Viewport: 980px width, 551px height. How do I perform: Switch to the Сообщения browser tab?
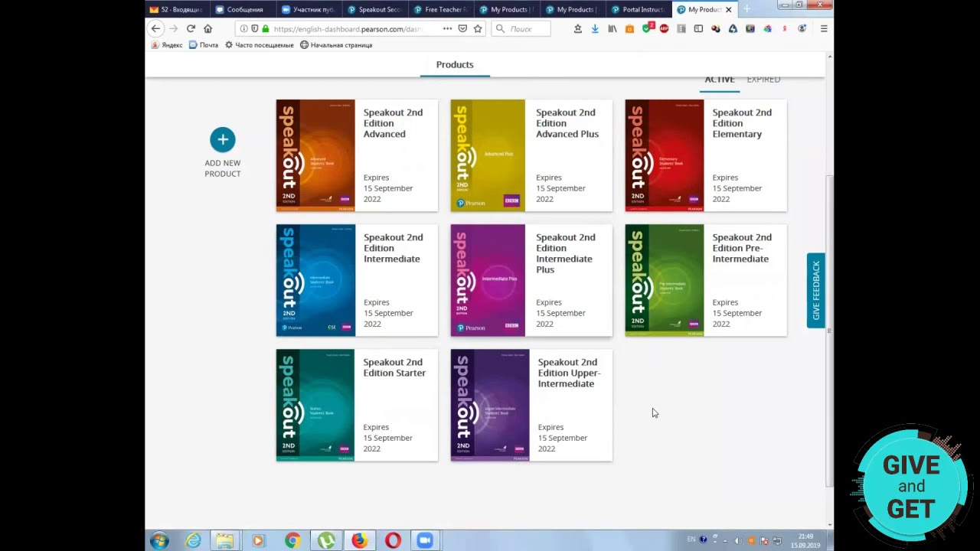coord(245,9)
